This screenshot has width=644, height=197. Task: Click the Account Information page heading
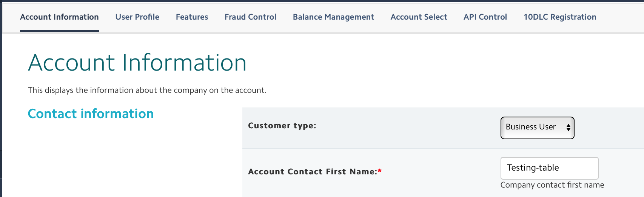pos(137,63)
